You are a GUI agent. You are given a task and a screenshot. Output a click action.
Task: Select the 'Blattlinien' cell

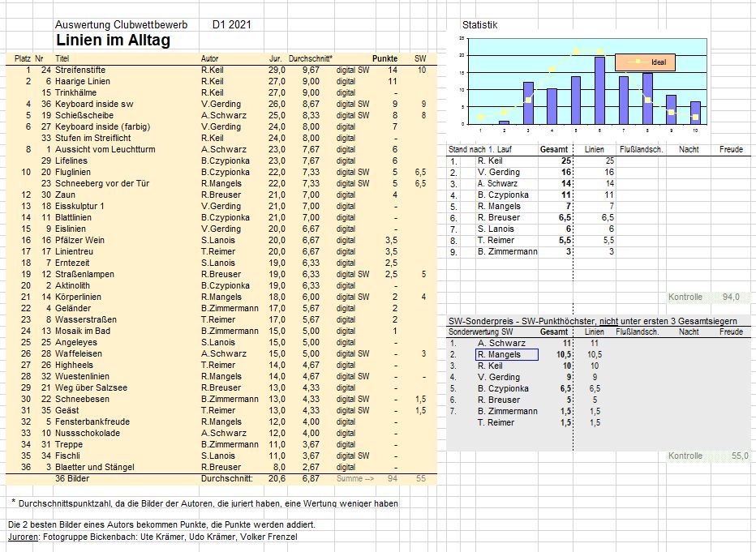tap(73, 217)
